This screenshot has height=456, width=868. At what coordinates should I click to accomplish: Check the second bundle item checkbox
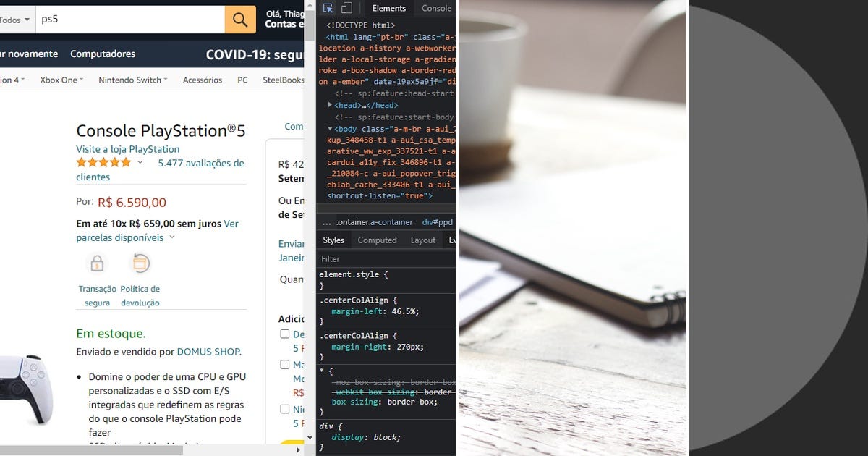click(285, 364)
